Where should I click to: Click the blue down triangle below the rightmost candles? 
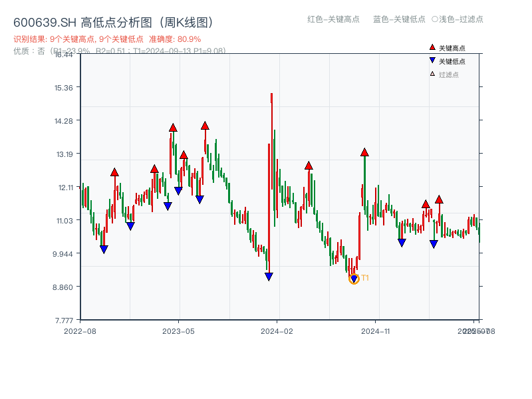(434, 244)
